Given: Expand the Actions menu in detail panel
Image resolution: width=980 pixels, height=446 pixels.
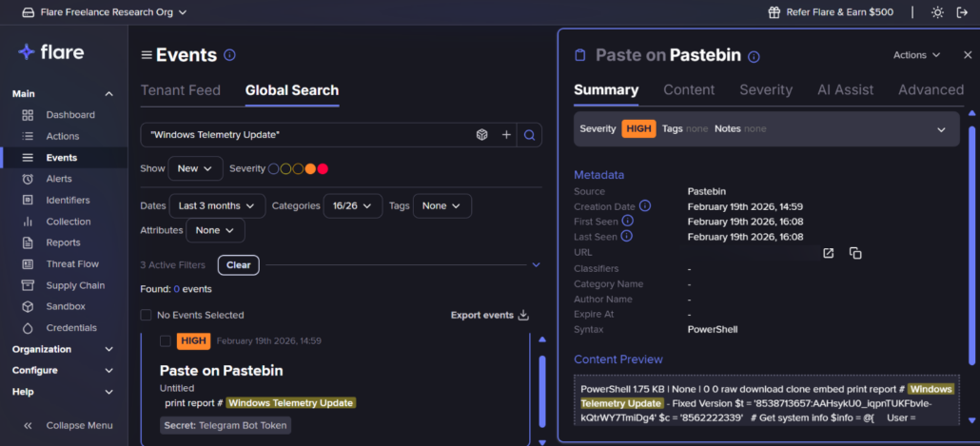Looking at the screenshot, I should [916, 55].
